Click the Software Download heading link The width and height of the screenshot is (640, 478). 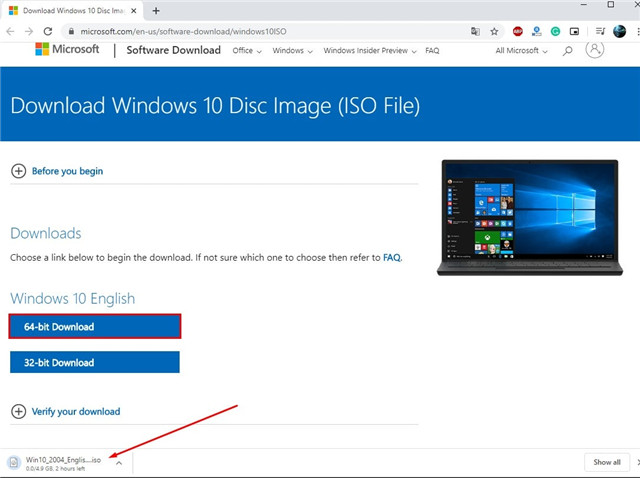click(x=173, y=50)
